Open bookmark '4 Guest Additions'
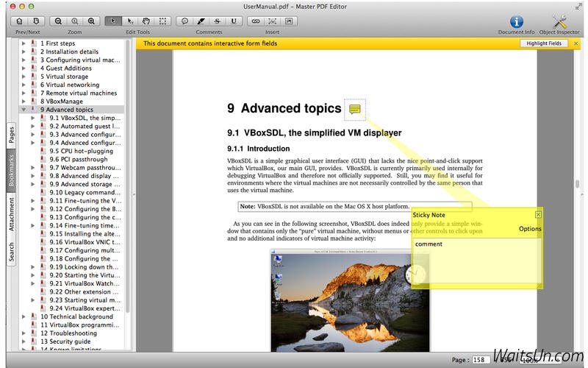 point(66,68)
